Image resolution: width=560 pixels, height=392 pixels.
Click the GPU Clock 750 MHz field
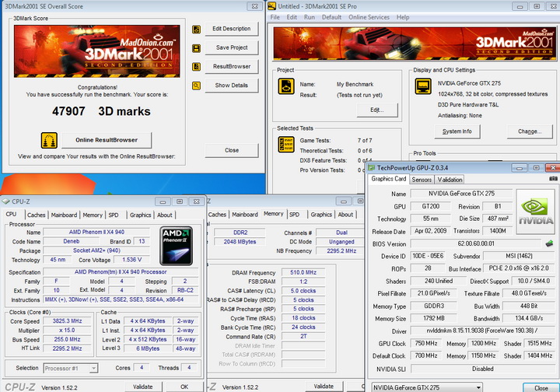[426, 344]
